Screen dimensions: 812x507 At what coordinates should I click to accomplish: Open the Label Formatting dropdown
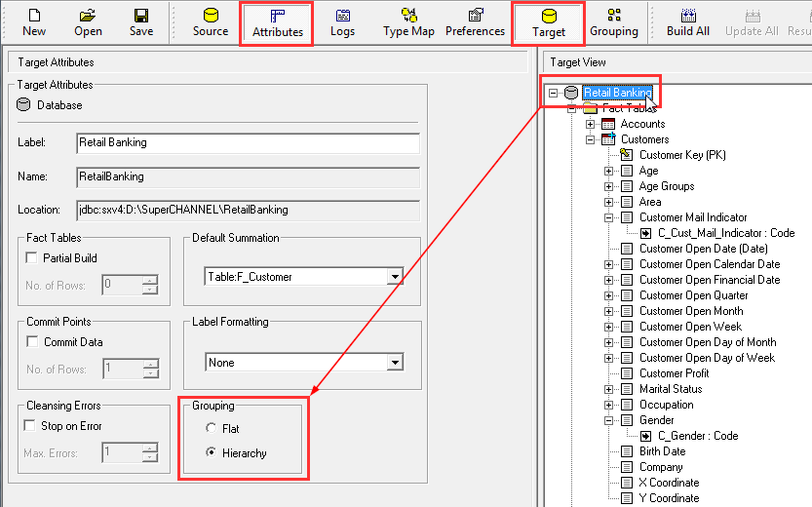[x=394, y=363]
